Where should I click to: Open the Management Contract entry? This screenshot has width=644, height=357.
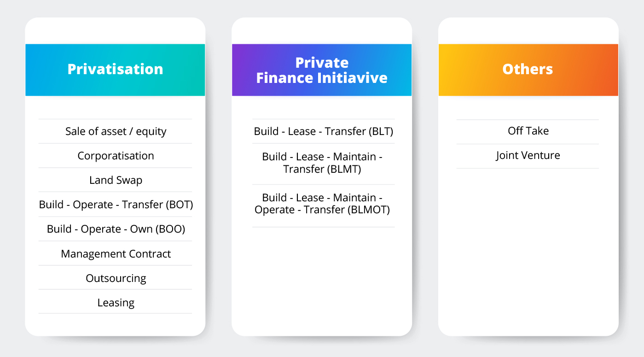(116, 254)
